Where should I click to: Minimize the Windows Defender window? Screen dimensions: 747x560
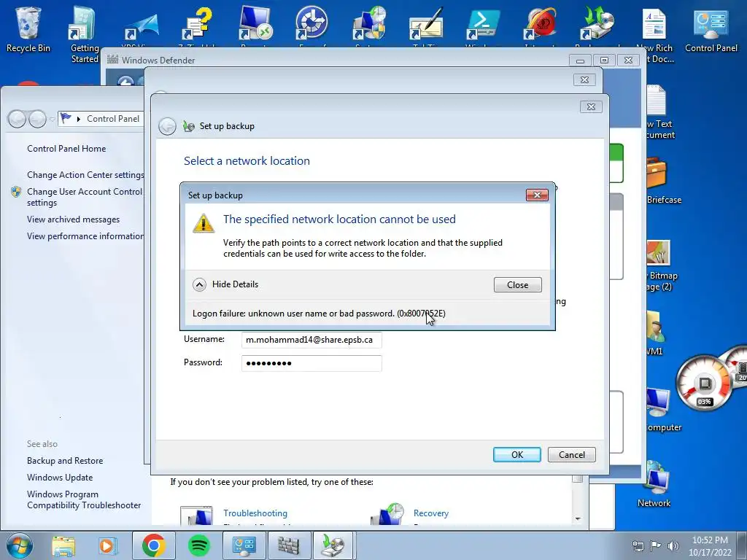[x=580, y=61]
